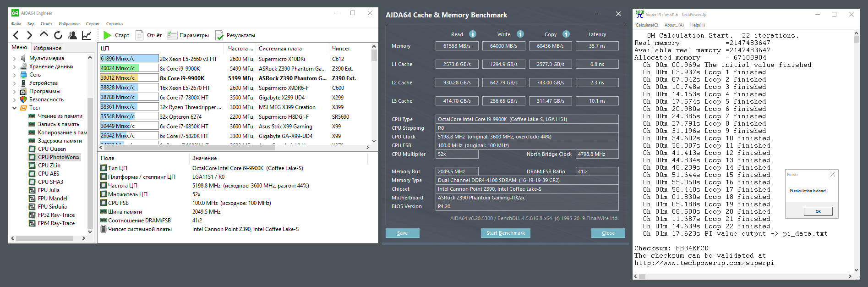Screen dimensions: 868x287
Task: Click the Memory Latency 35.7 ns field
Action: pos(597,46)
